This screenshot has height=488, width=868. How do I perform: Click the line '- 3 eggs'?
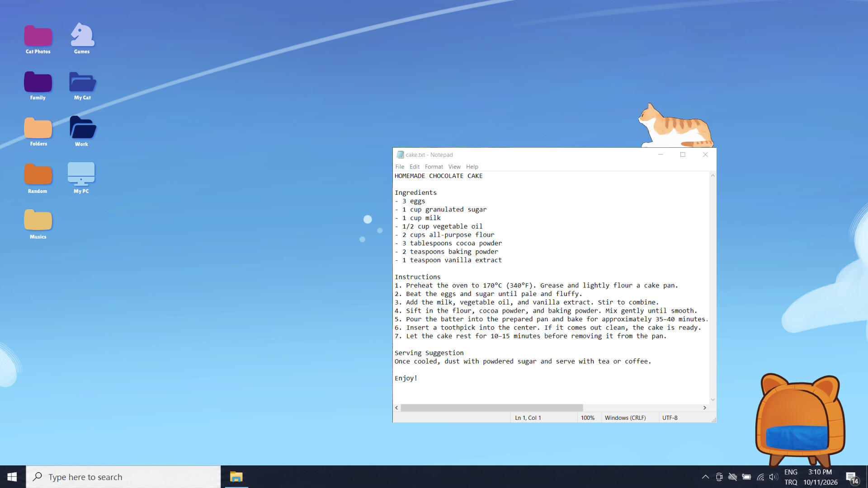[410, 201]
